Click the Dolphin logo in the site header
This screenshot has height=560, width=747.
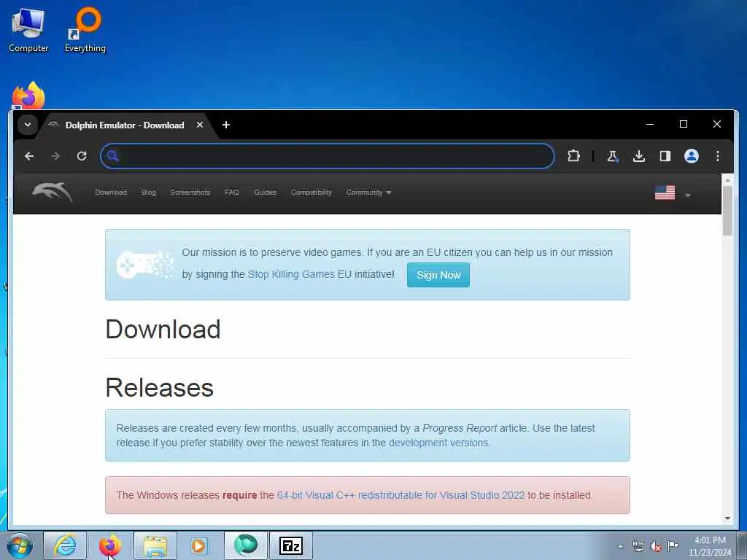[x=52, y=192]
